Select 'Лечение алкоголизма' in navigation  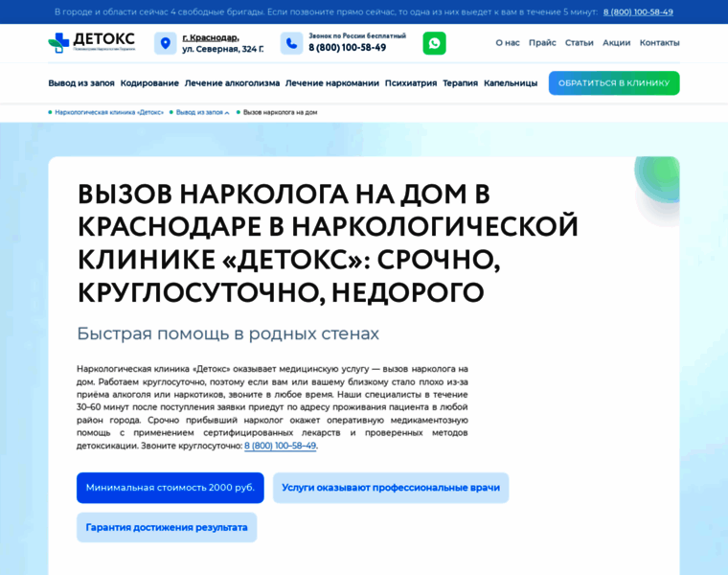232,83
